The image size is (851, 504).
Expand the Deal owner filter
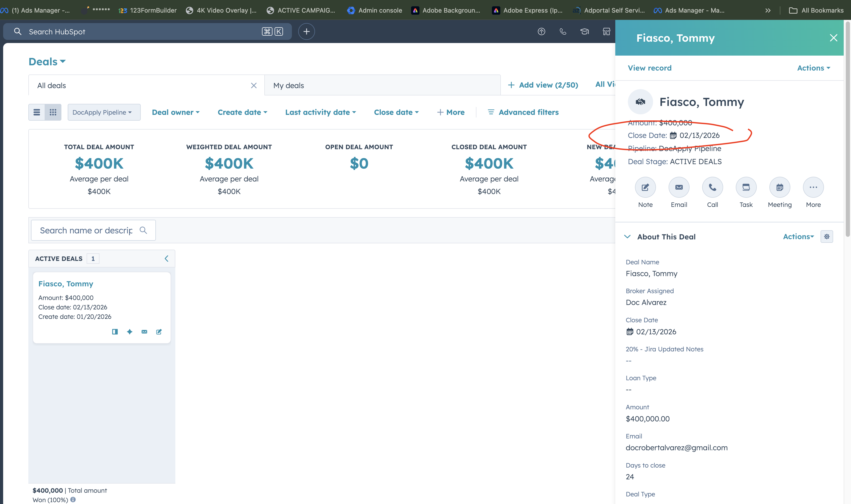pos(175,112)
